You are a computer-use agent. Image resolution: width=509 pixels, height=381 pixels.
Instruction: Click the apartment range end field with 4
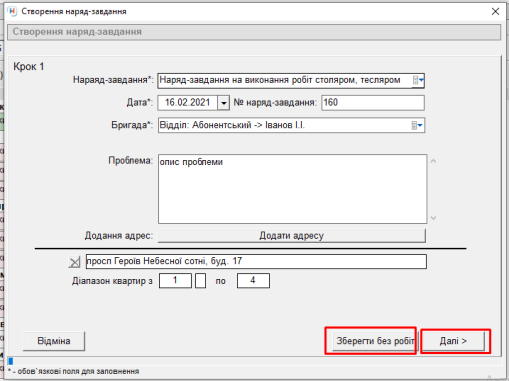[x=253, y=281]
